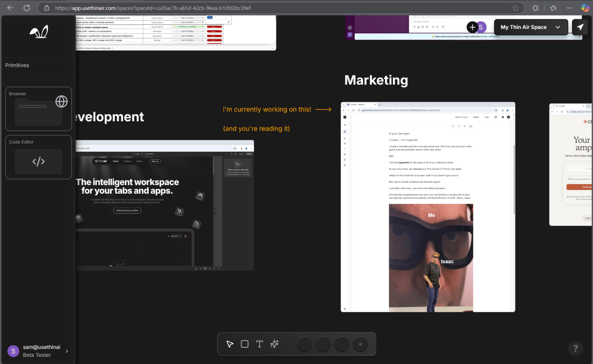Click the location arrow button top right
The width and height of the screenshot is (593, 364).
(x=580, y=27)
